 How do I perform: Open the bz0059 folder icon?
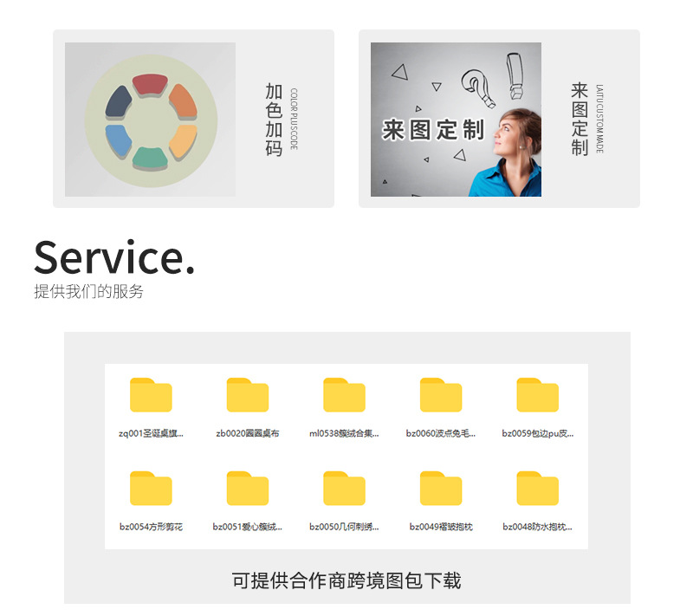coord(537,395)
